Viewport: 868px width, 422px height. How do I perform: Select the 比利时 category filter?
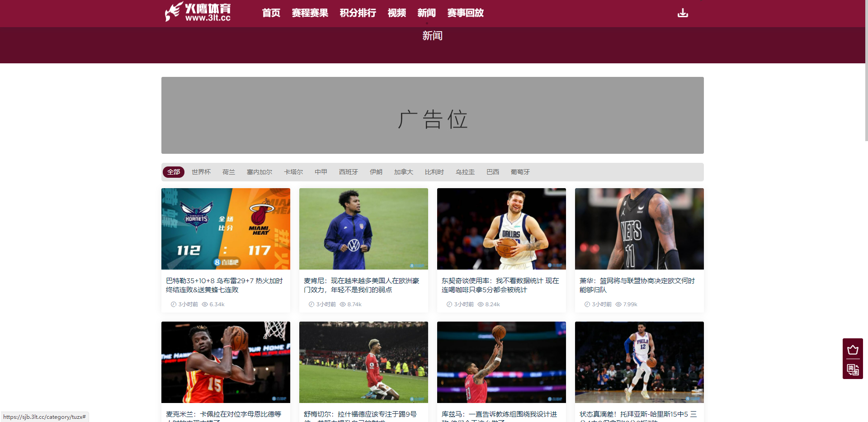(x=434, y=172)
